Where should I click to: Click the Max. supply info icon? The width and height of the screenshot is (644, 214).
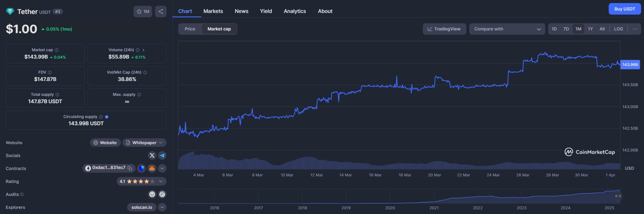point(139,95)
